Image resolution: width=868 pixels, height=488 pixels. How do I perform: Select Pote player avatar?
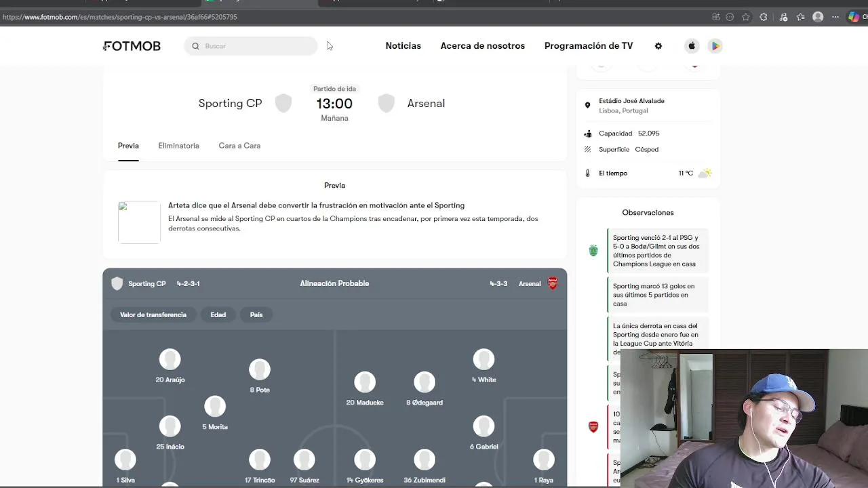click(x=260, y=369)
